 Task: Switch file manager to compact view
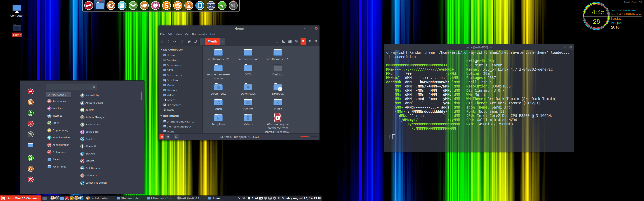[x=315, y=42]
